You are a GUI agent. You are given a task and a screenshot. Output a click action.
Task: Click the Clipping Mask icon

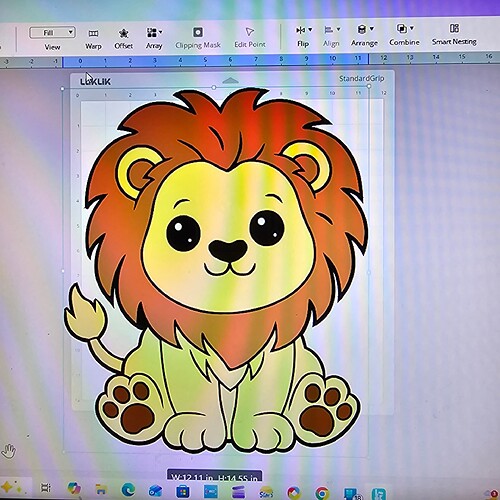(198, 32)
